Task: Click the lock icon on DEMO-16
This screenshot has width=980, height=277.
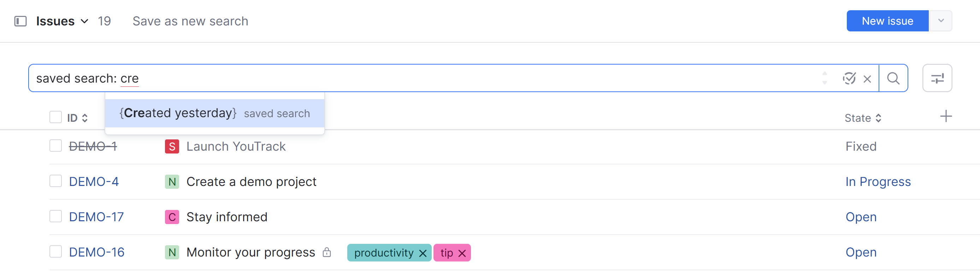Action: (326, 252)
